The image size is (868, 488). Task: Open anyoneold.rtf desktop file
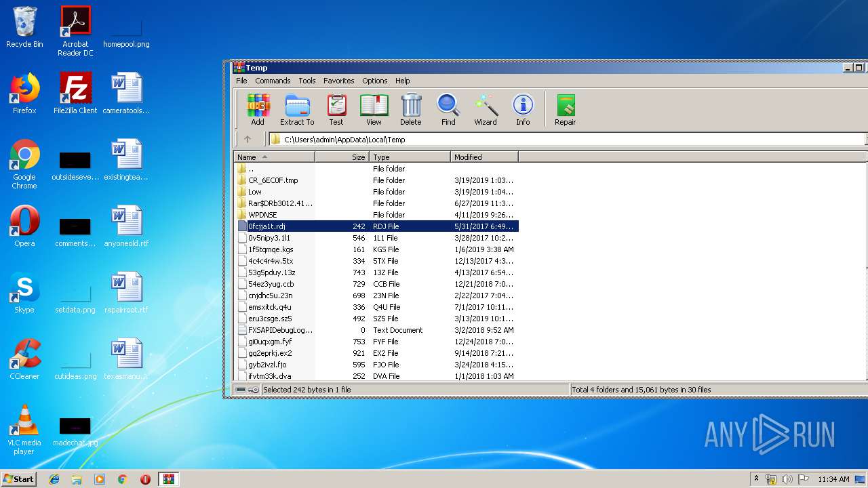[x=126, y=226]
